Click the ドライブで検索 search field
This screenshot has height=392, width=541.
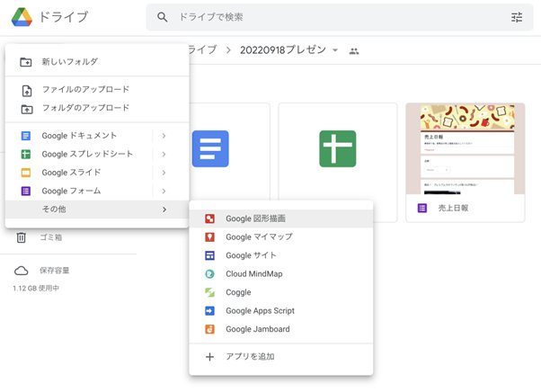tap(340, 17)
